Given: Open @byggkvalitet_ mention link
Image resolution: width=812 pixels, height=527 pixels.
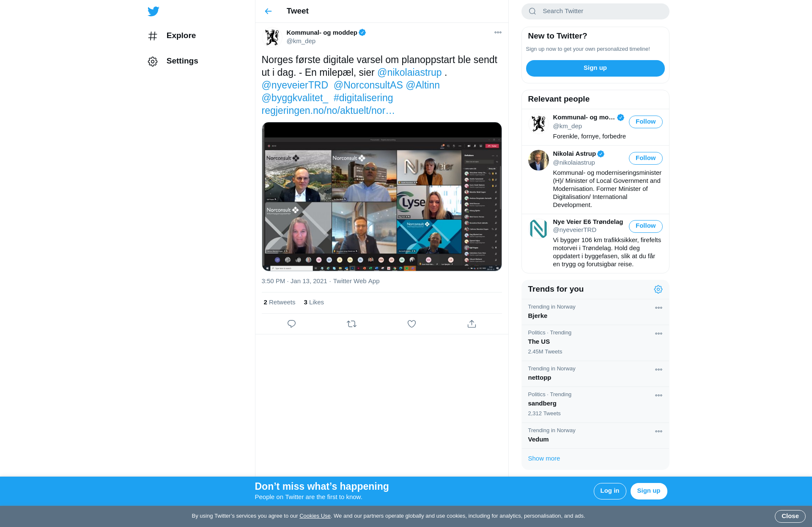Looking at the screenshot, I should coord(295,98).
